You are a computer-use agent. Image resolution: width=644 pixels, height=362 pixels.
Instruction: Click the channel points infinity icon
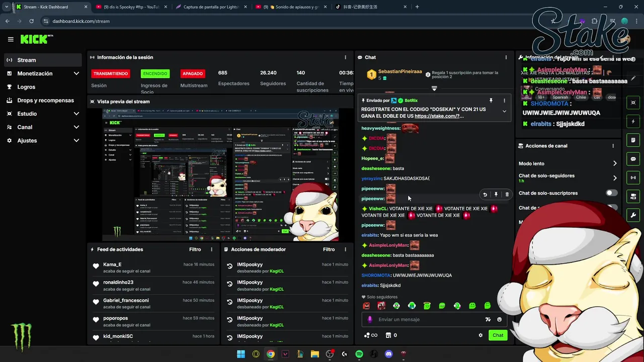click(x=370, y=335)
